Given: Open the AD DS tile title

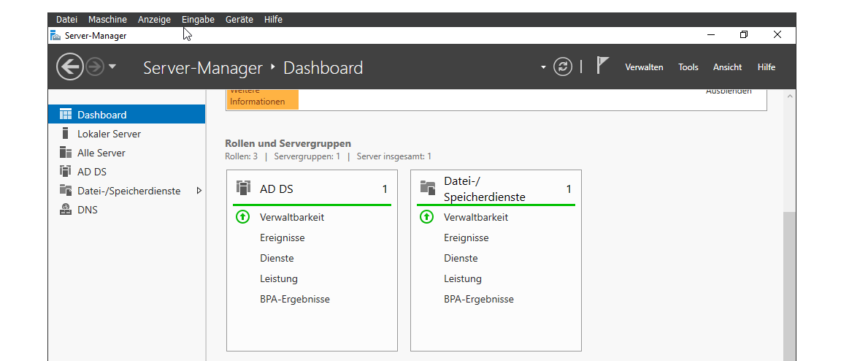Looking at the screenshot, I should [x=276, y=189].
